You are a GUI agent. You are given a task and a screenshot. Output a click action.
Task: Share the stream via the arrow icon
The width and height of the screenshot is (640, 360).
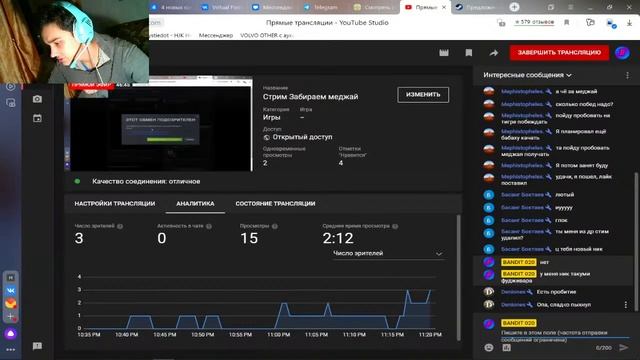click(493, 53)
